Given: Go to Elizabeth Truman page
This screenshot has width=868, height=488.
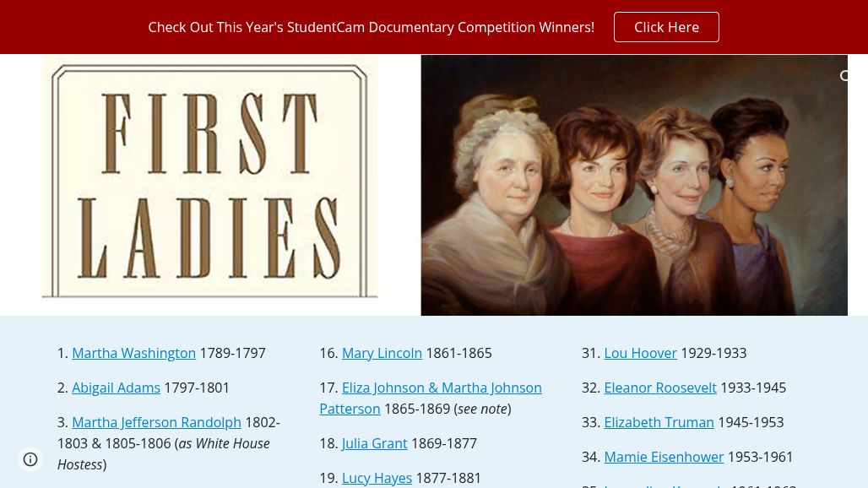Looking at the screenshot, I should [659, 422].
